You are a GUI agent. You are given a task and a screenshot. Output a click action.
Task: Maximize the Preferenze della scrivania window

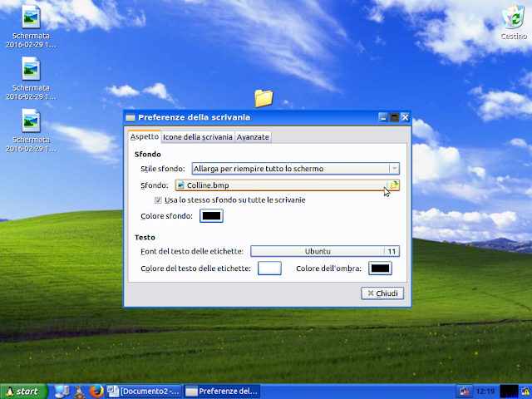[x=394, y=118]
